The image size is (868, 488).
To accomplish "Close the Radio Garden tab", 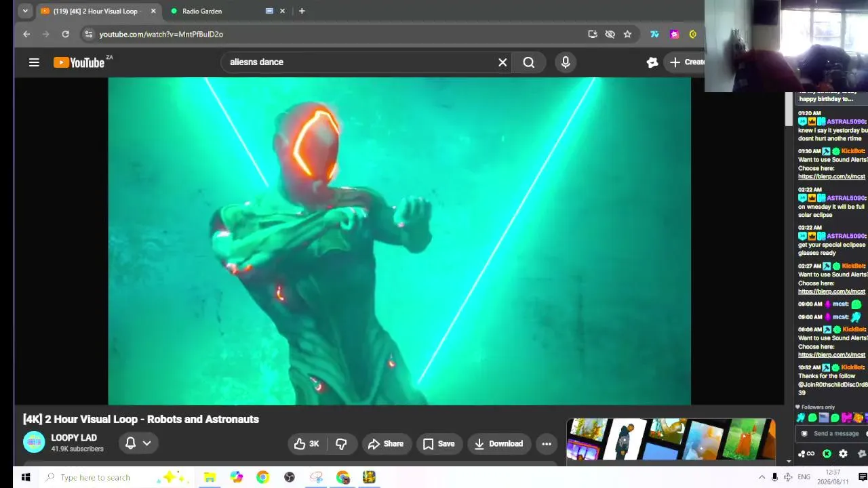I will coord(282,11).
